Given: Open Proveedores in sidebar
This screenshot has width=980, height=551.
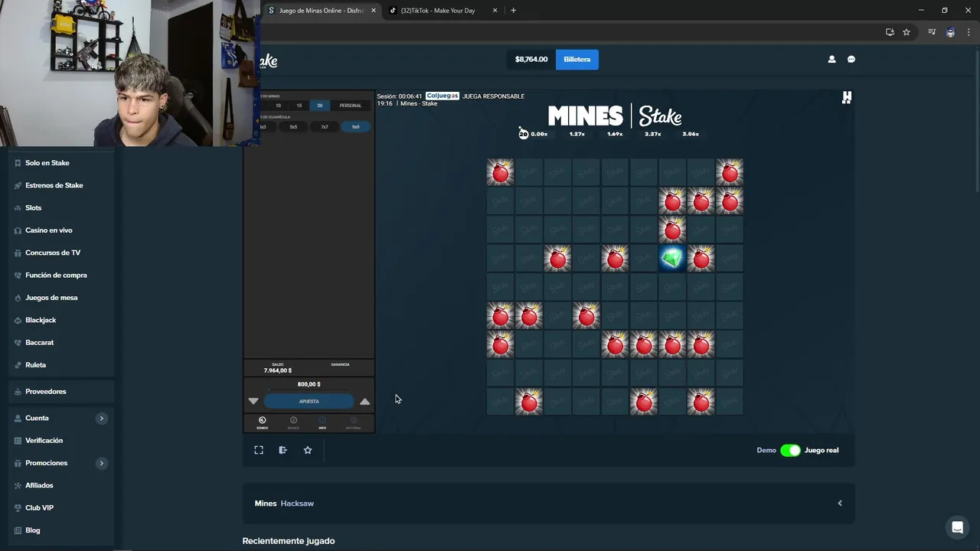Looking at the screenshot, I should coord(46,391).
